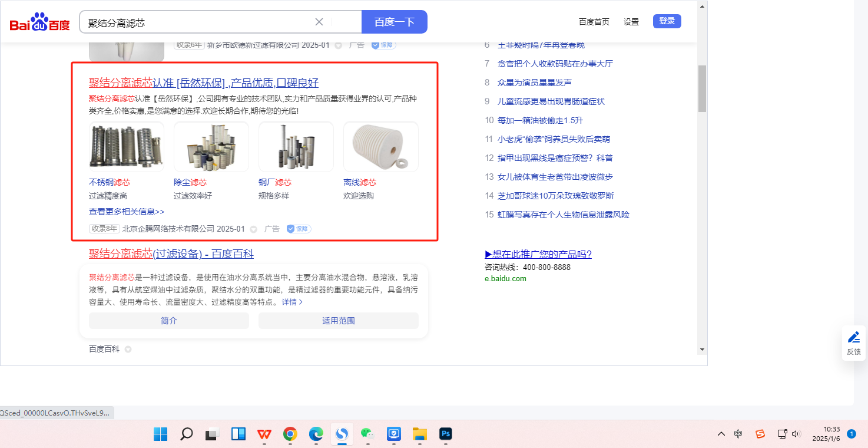Open the 适用范围 section tab
Image resolution: width=868 pixels, height=448 pixels.
click(x=339, y=321)
